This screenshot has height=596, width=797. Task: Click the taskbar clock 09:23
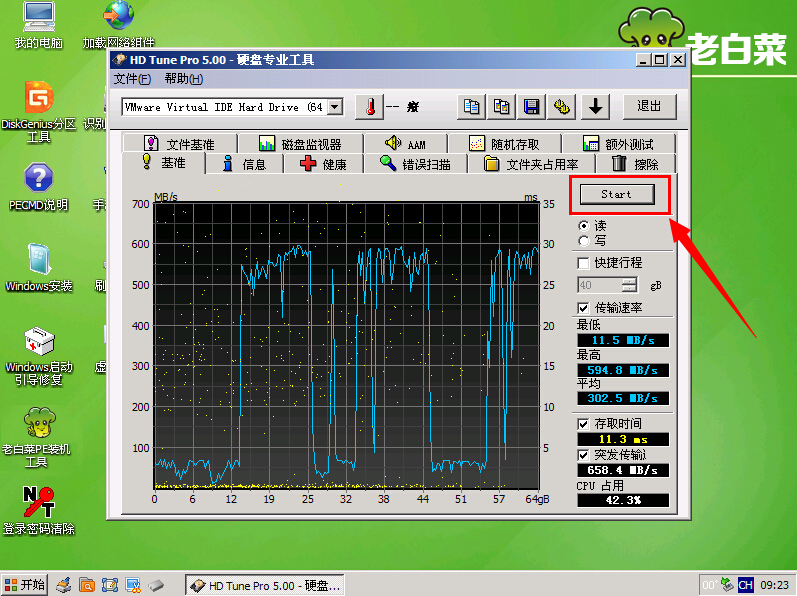[x=775, y=585]
